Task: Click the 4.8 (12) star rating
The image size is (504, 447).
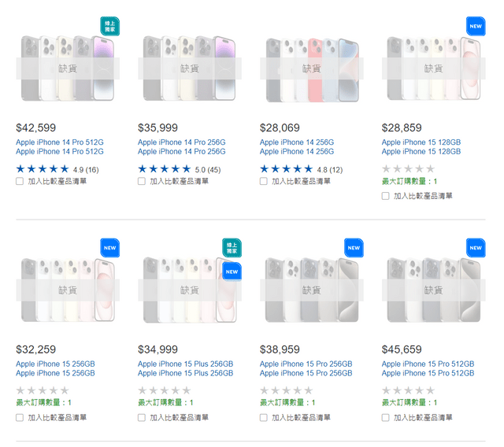Action: click(x=301, y=169)
